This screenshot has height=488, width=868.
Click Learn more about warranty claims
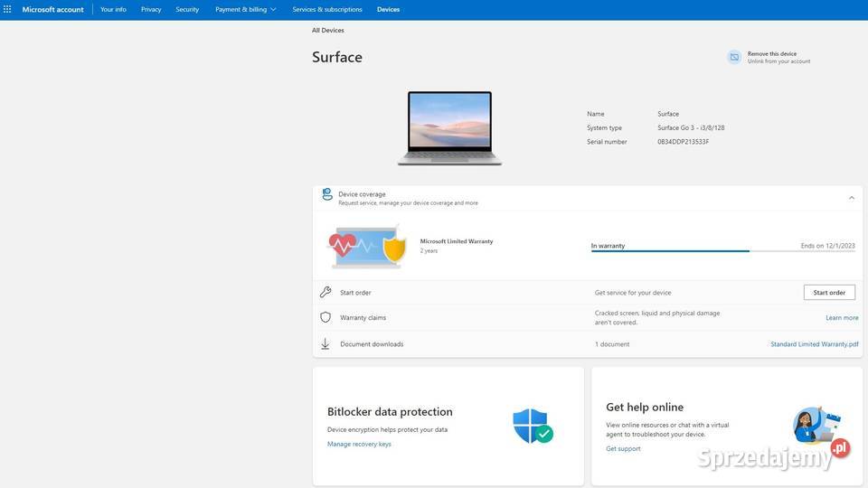842,317
